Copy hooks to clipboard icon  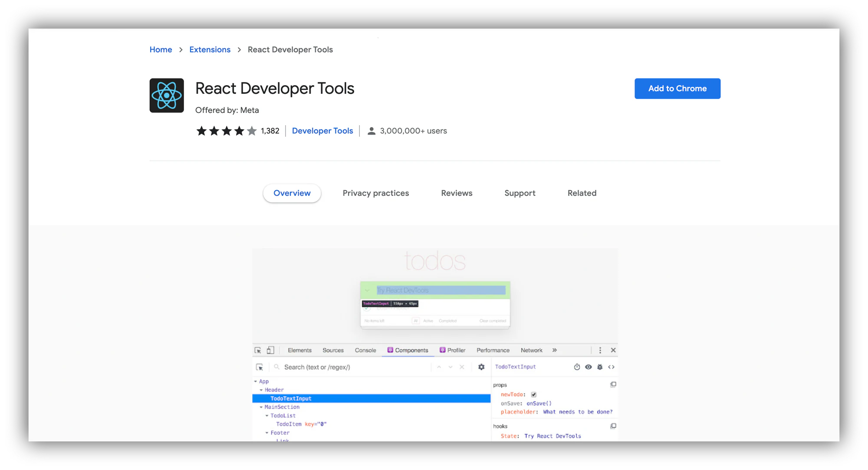tap(613, 426)
